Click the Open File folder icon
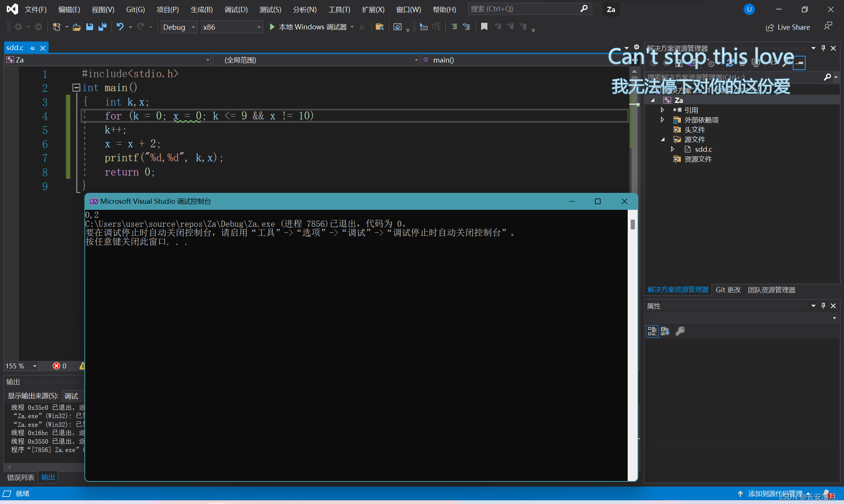 coord(76,27)
